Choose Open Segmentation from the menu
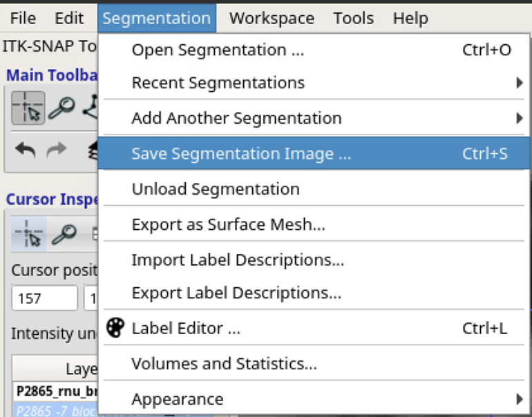The height and width of the screenshot is (417, 532). 218,50
